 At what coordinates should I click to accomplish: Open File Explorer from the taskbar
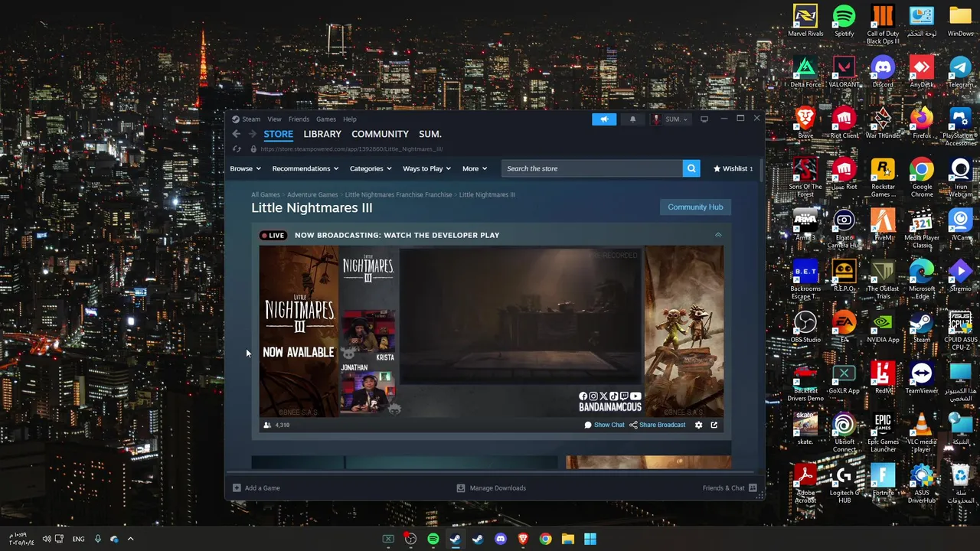click(x=567, y=539)
